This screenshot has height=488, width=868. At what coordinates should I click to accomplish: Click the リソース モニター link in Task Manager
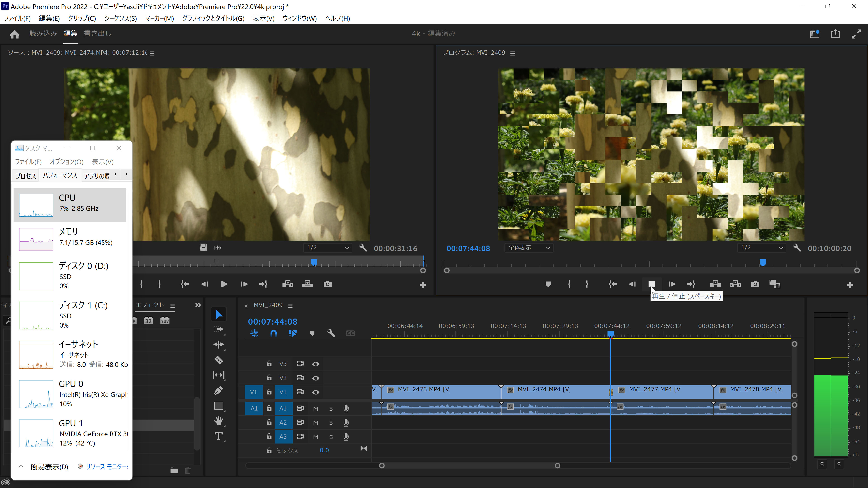point(106,467)
